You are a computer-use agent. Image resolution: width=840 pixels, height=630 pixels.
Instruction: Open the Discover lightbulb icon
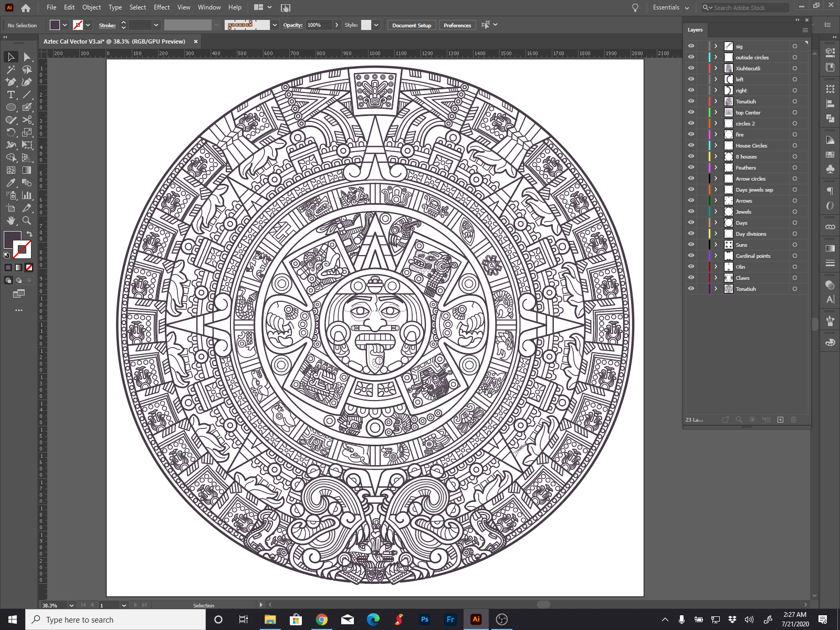click(635, 7)
